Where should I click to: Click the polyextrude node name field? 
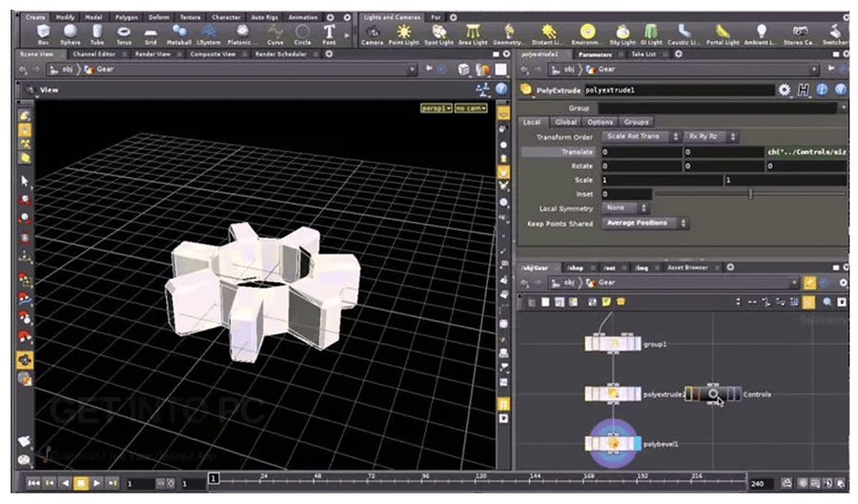[679, 91]
